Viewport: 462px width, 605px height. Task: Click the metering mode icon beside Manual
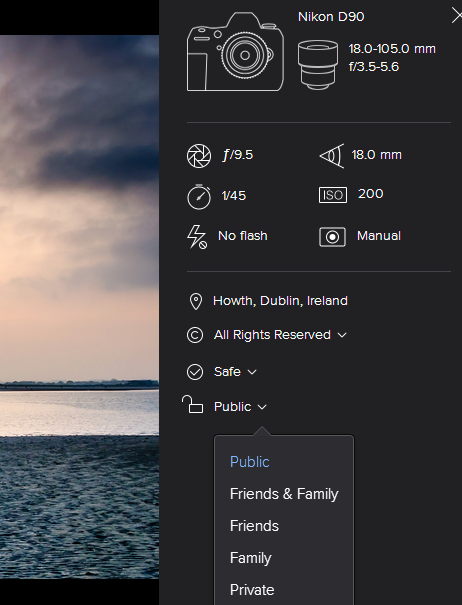332,237
